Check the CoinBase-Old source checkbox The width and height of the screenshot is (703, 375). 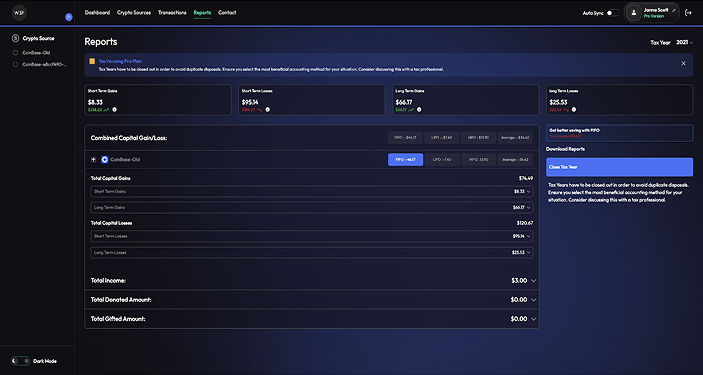click(x=15, y=52)
